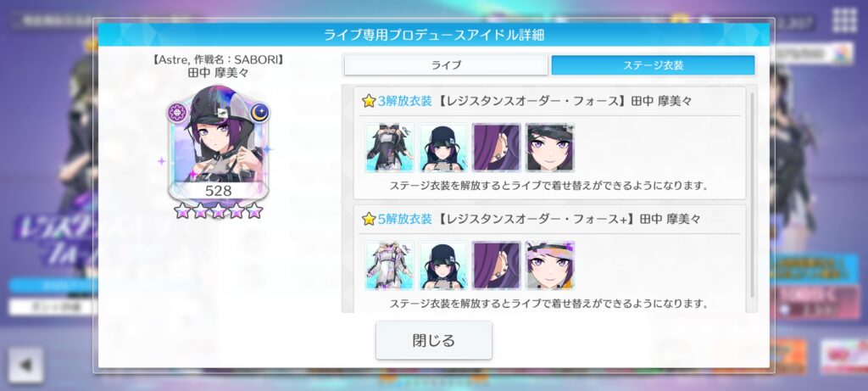Click the five-star rarity row under 528
This screenshot has height=391, width=868.
click(x=218, y=210)
